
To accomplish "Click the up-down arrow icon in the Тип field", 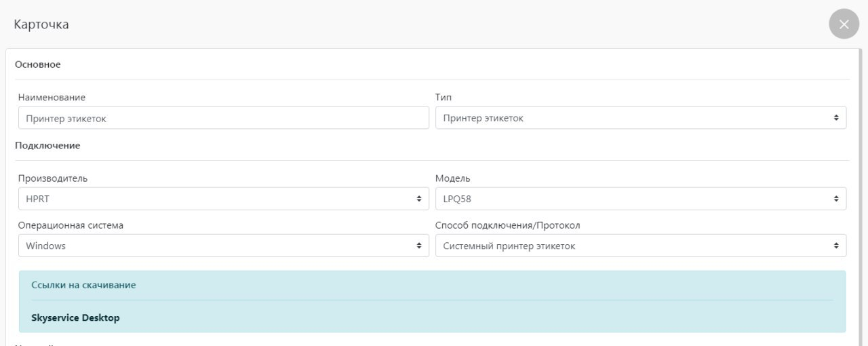I will click(836, 118).
